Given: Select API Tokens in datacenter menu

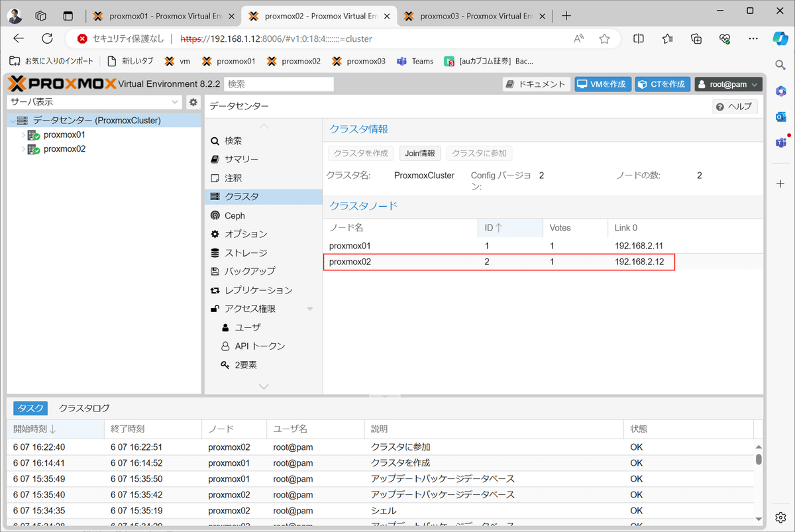Looking at the screenshot, I should tap(264, 346).
